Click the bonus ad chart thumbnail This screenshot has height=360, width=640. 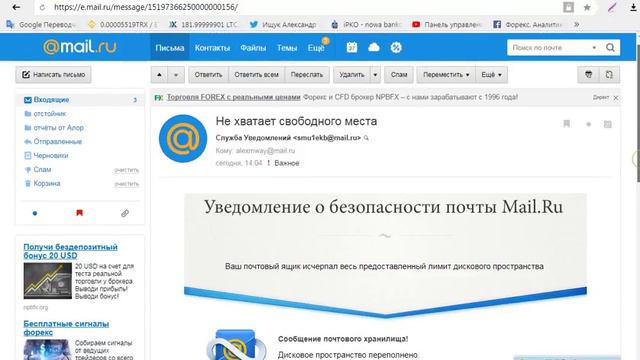(x=47, y=281)
